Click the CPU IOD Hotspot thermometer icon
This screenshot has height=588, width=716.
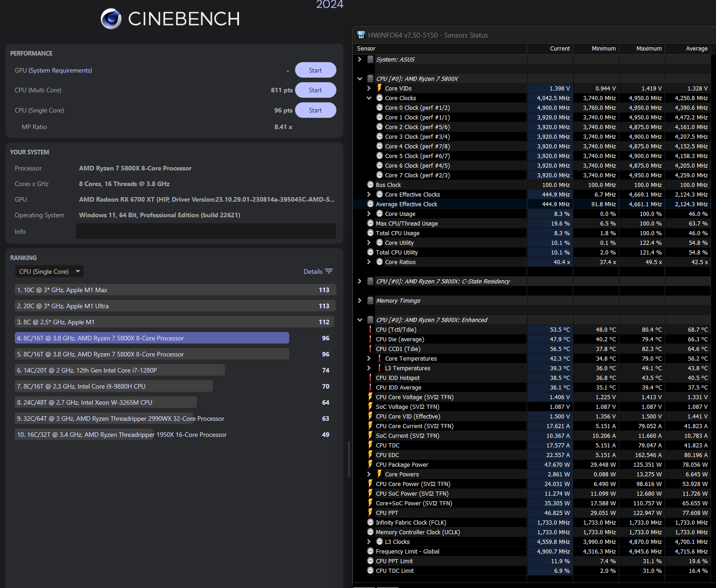tap(370, 378)
